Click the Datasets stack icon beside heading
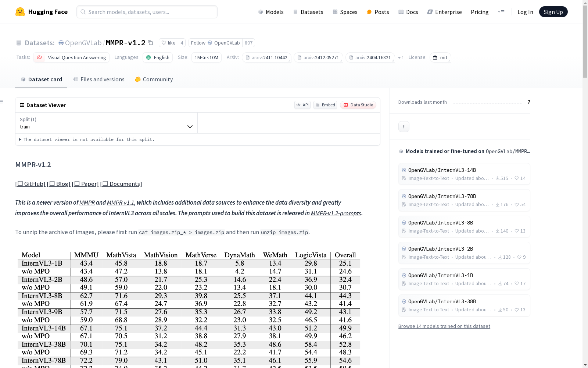Screen dimensions: 588x368 (19, 43)
